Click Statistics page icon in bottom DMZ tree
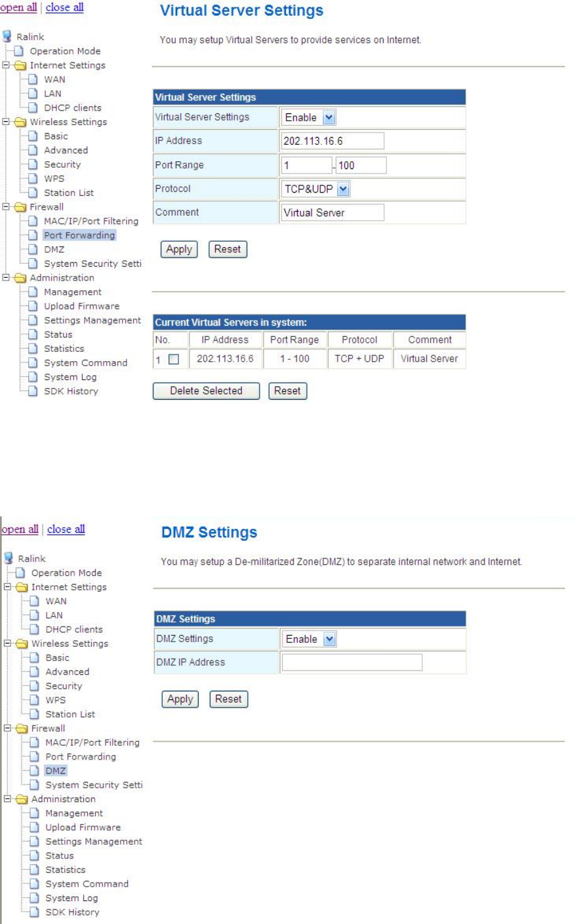Viewport: 583px width, 924px height. [35, 870]
